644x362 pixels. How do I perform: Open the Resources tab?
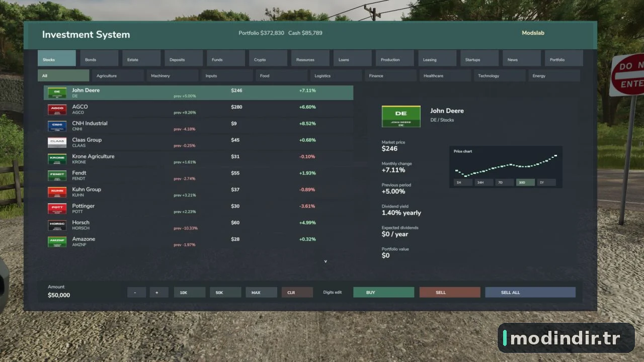click(x=310, y=58)
